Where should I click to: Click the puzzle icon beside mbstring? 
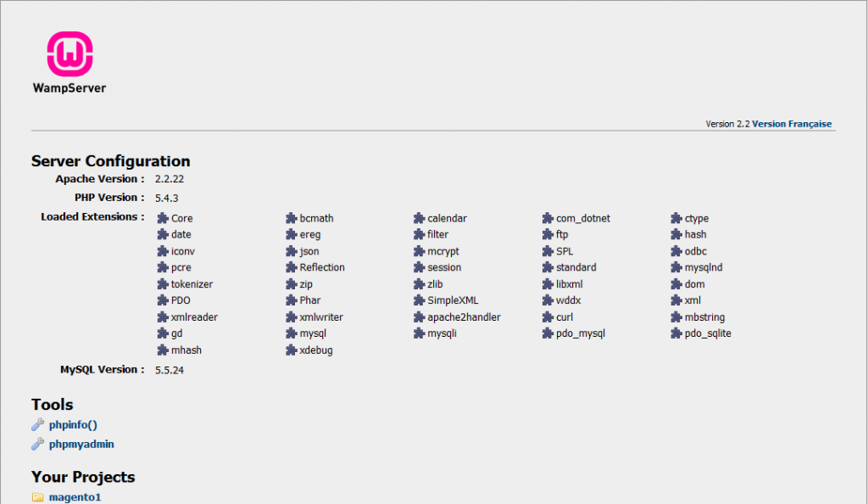point(677,317)
